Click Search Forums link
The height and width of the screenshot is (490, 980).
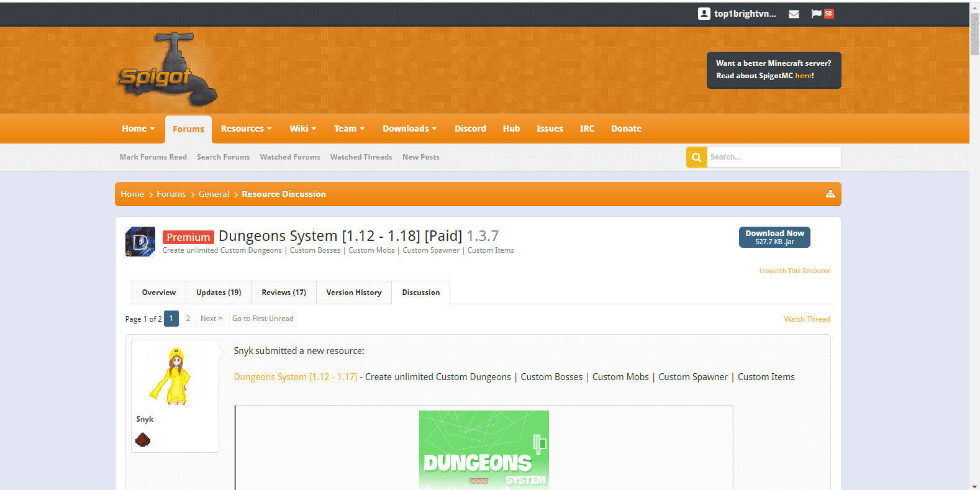[224, 157]
